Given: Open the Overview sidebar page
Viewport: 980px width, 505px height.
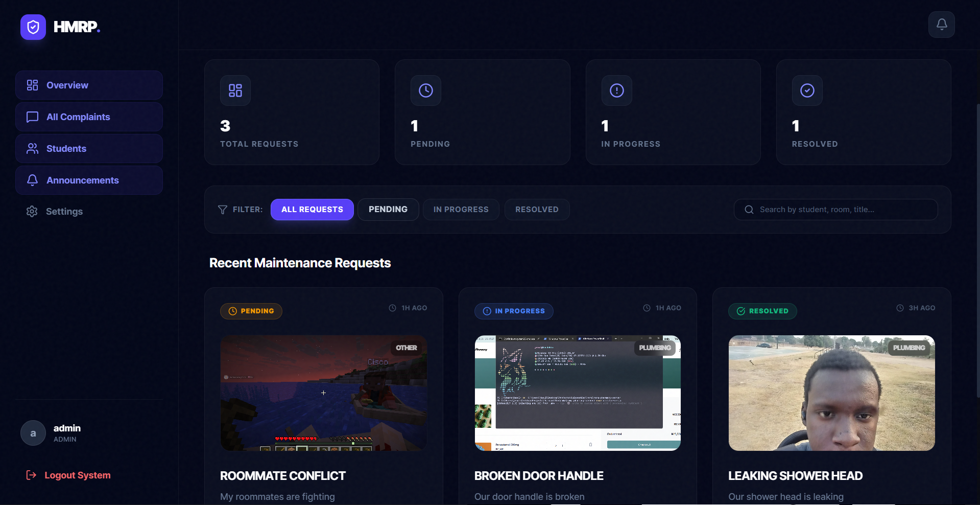Looking at the screenshot, I should 89,85.
